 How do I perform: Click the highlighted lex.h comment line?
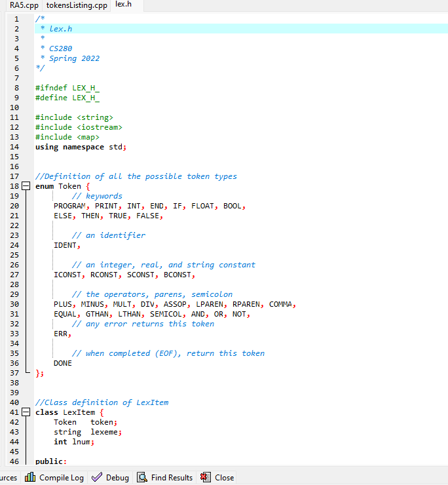[241, 29]
